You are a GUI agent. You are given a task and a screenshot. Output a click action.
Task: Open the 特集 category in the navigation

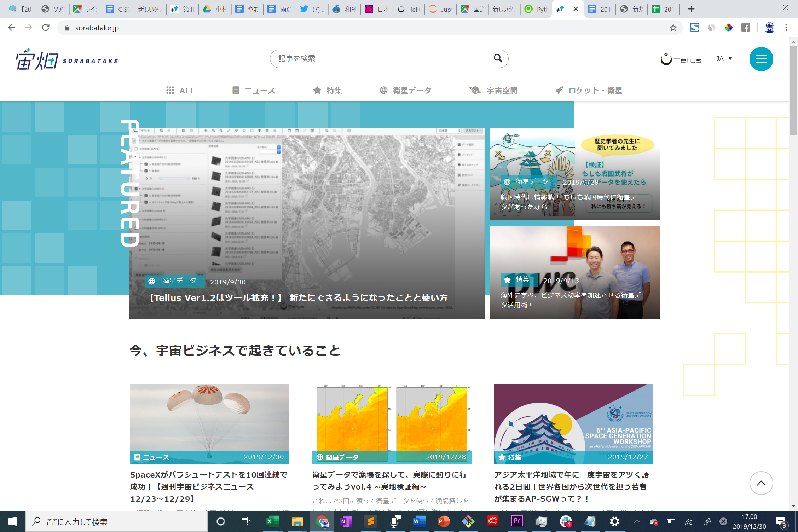tap(328, 91)
